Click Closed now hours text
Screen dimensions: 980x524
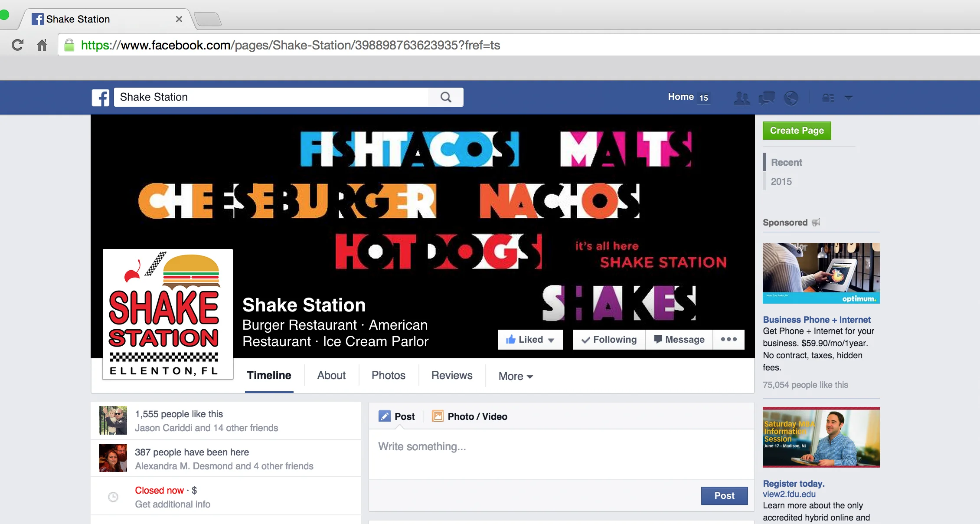click(160, 491)
